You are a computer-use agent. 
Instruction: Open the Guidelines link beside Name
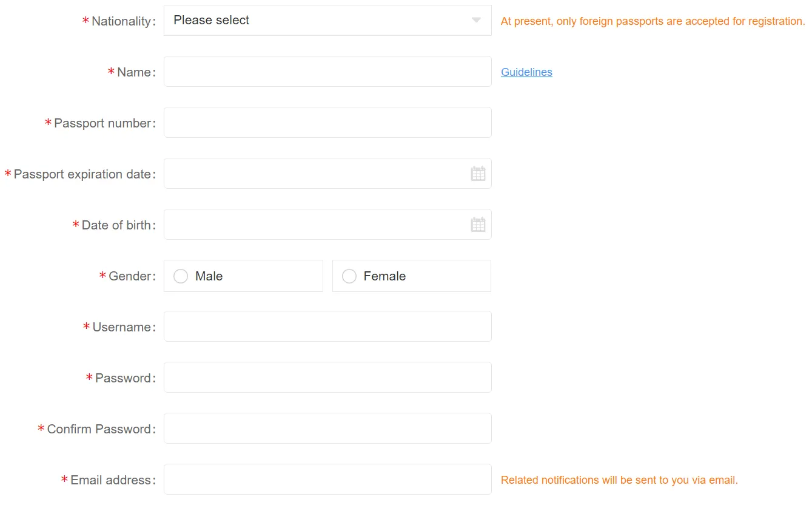click(x=526, y=72)
